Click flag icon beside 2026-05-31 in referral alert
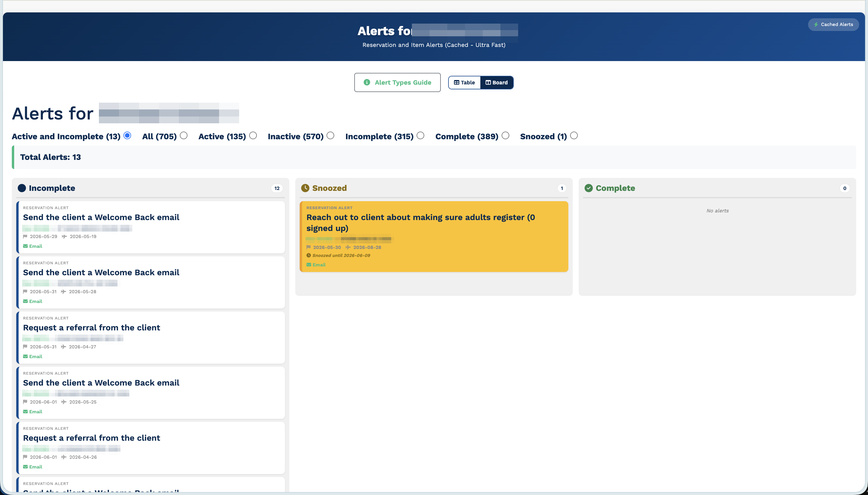868x495 pixels. click(x=25, y=347)
